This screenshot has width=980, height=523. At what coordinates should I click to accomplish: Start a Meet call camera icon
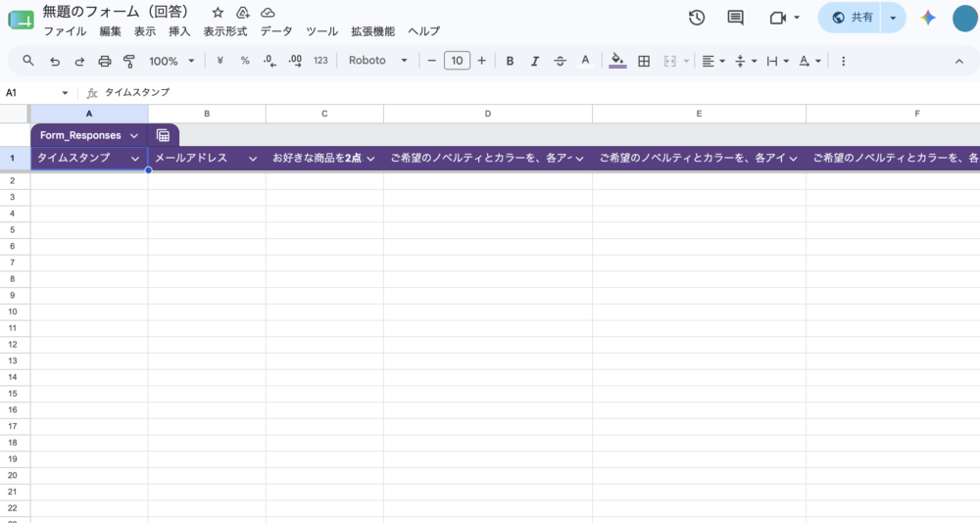point(777,18)
